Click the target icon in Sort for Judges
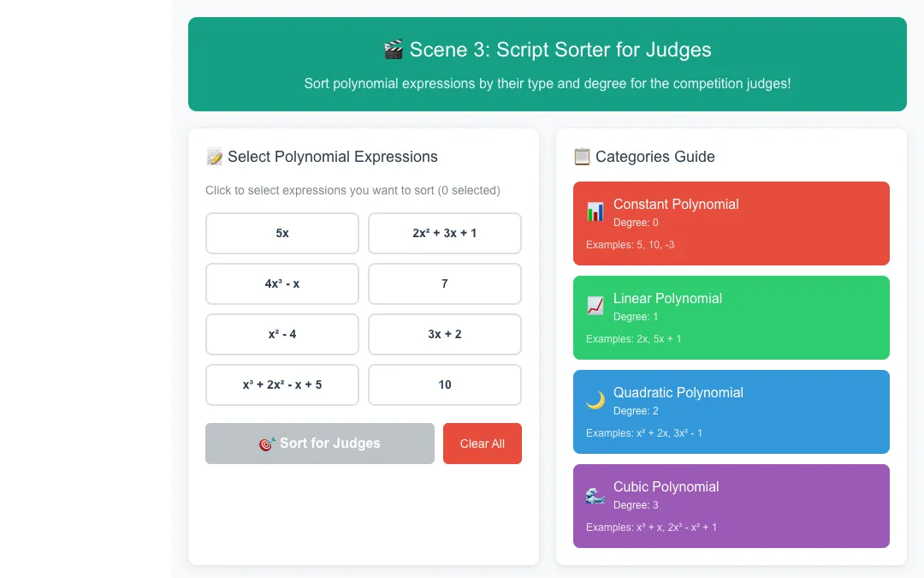924x578 pixels. pos(267,444)
